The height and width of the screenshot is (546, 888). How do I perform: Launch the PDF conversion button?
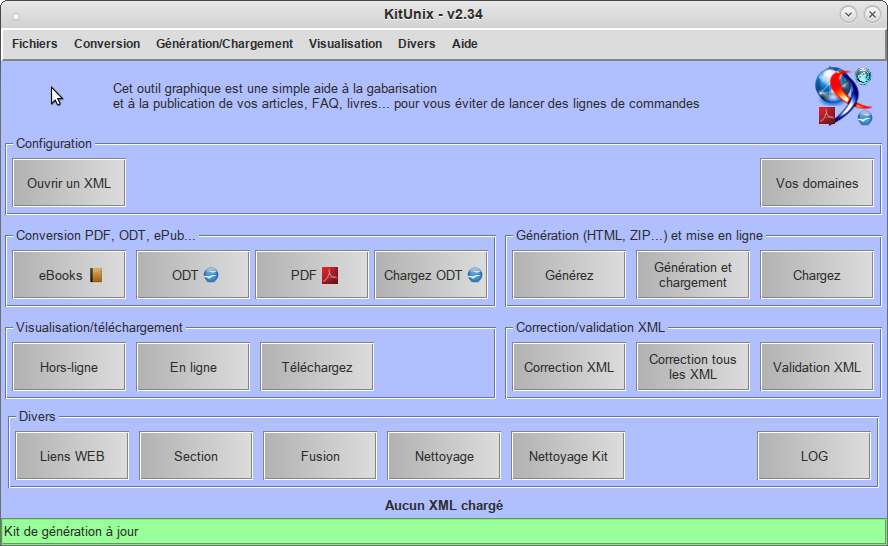pos(313,275)
